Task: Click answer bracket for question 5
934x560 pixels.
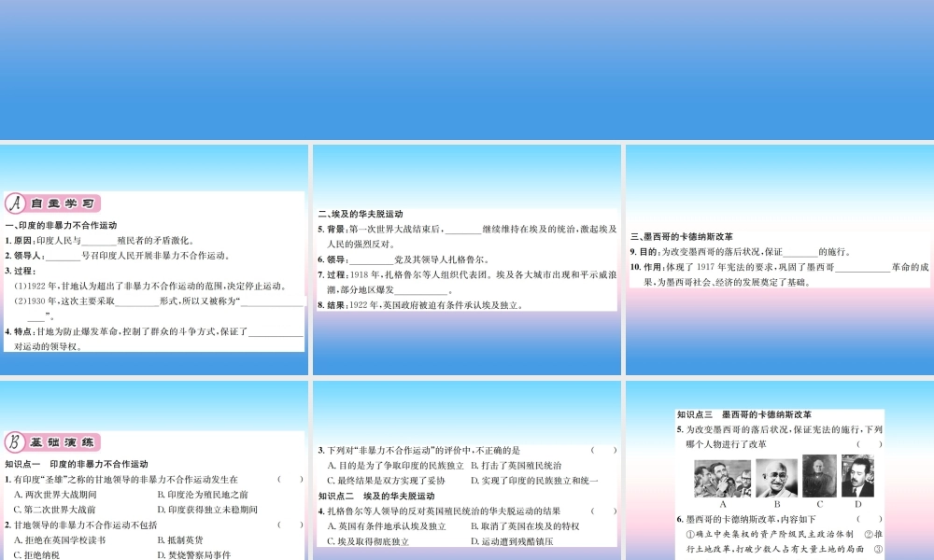Action: coord(870,444)
